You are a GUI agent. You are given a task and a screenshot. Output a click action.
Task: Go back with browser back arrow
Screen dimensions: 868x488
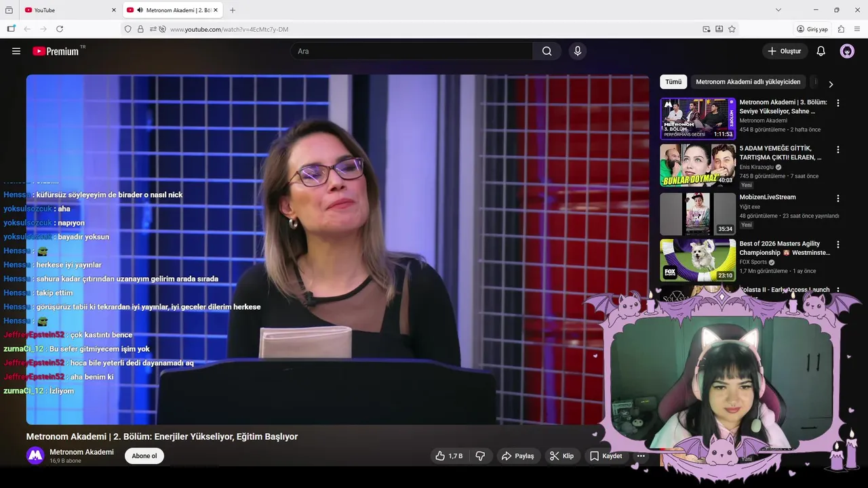tap(27, 29)
